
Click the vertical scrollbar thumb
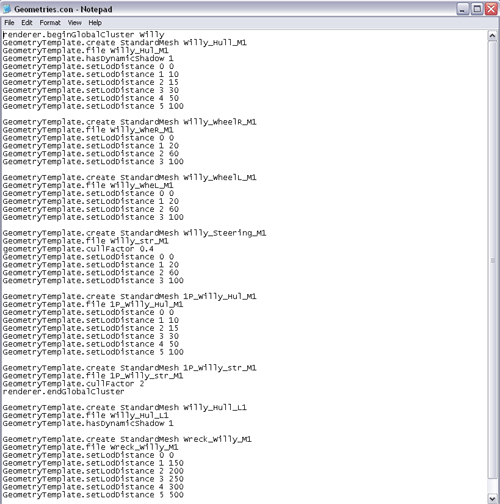[492, 260]
